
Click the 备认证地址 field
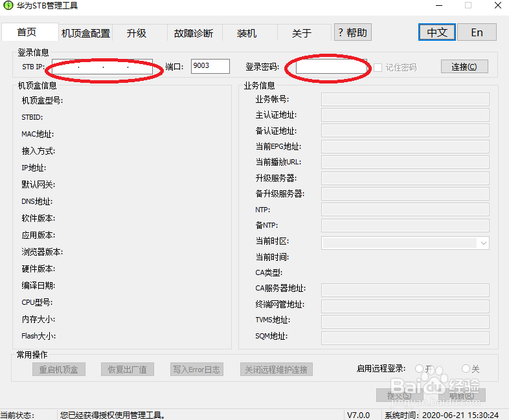405,131
